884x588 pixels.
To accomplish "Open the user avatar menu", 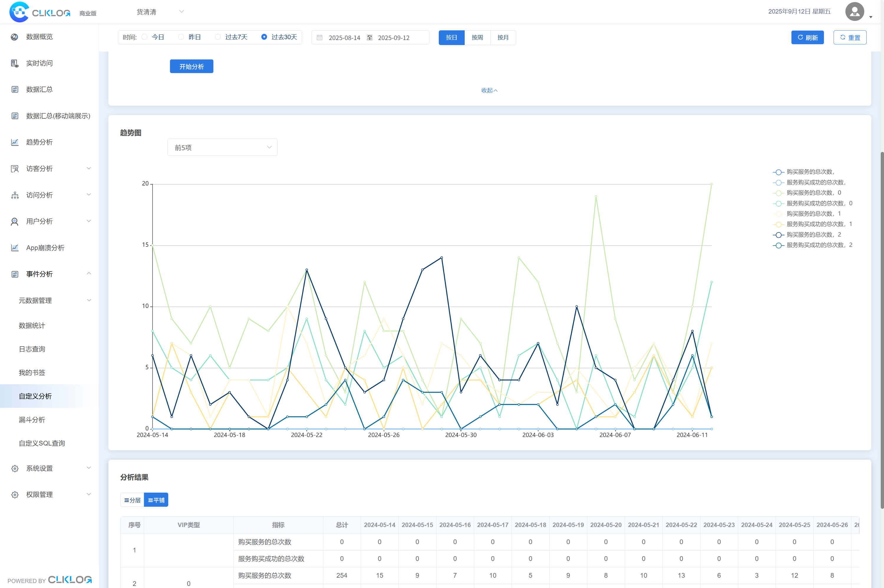I will click(855, 11).
